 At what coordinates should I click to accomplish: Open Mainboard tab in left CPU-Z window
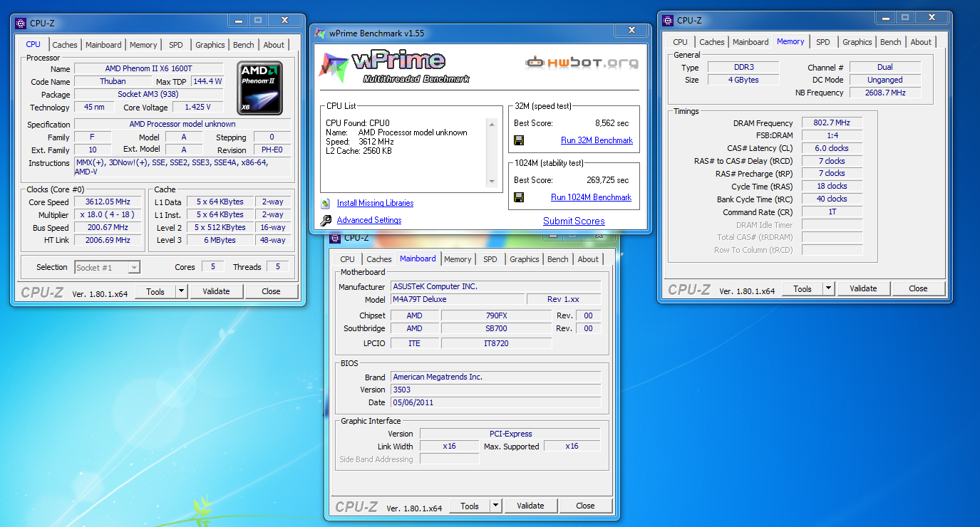pos(103,45)
